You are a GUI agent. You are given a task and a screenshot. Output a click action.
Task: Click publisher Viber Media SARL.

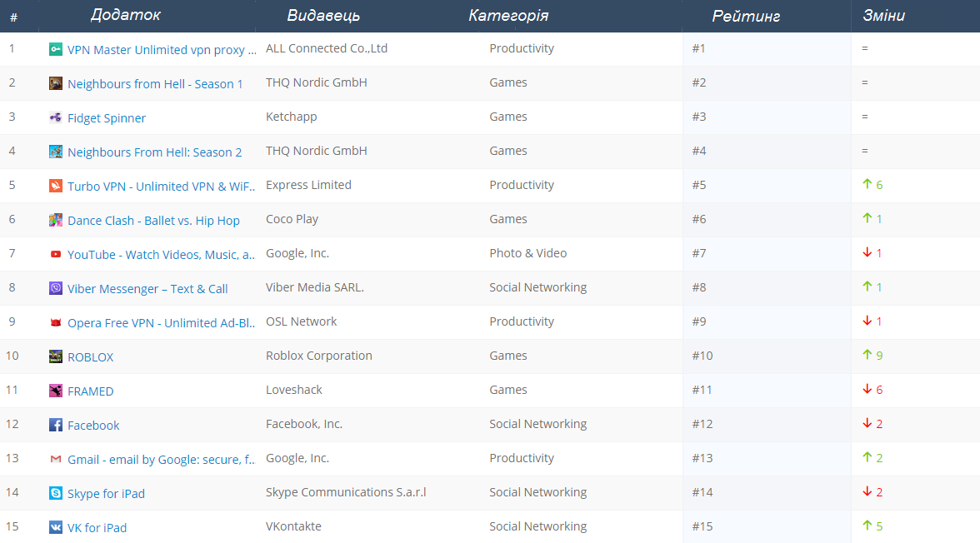pos(315,287)
